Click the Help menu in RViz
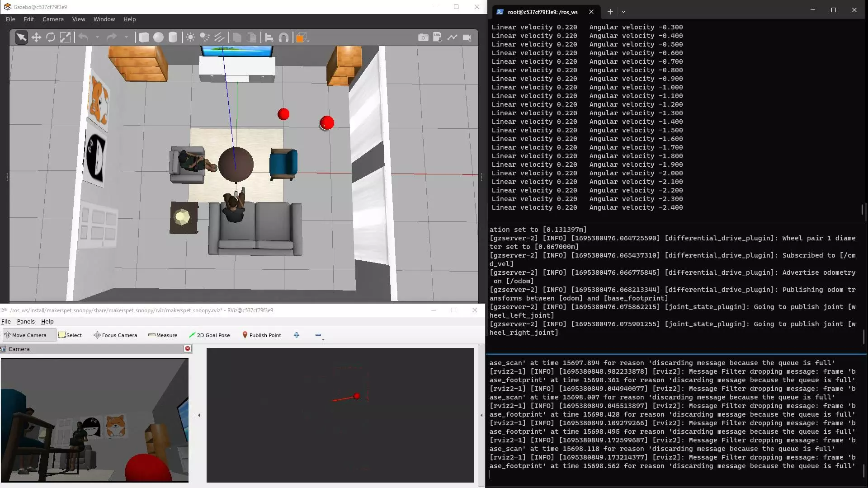 click(x=47, y=322)
